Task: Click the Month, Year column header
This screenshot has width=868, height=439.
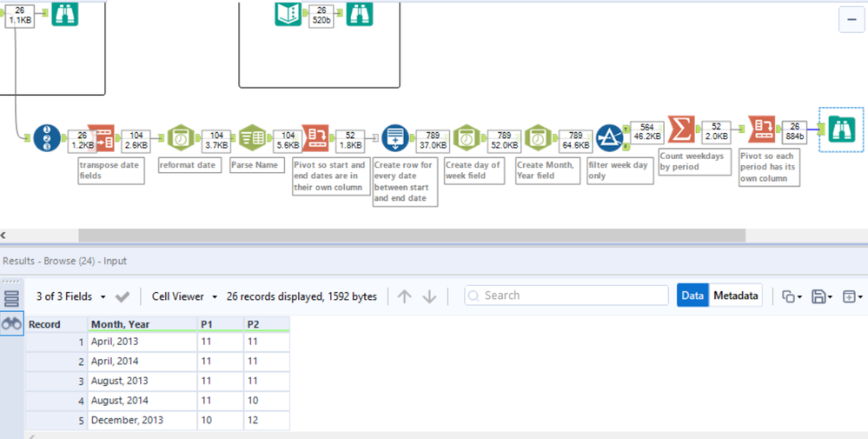Action: (x=142, y=324)
